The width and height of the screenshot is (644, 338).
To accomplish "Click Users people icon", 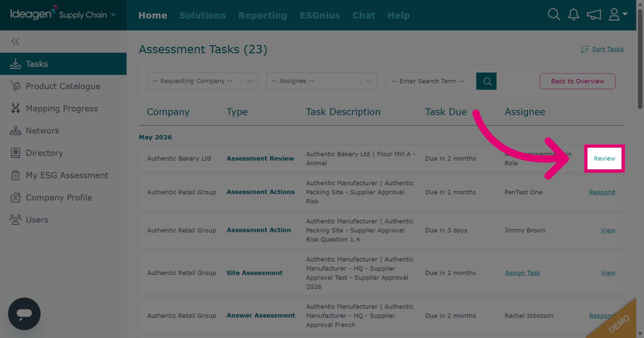I will tap(15, 220).
